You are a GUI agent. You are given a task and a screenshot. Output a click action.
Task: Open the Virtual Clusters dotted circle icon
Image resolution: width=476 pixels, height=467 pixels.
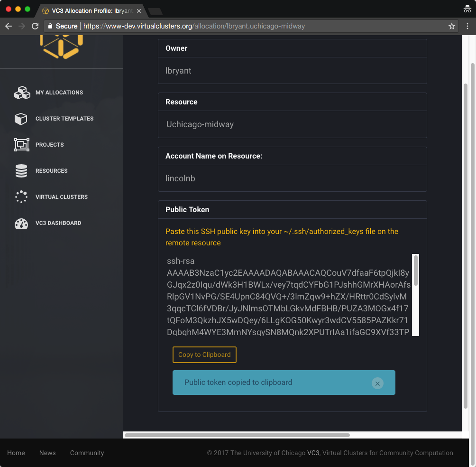coord(21,196)
